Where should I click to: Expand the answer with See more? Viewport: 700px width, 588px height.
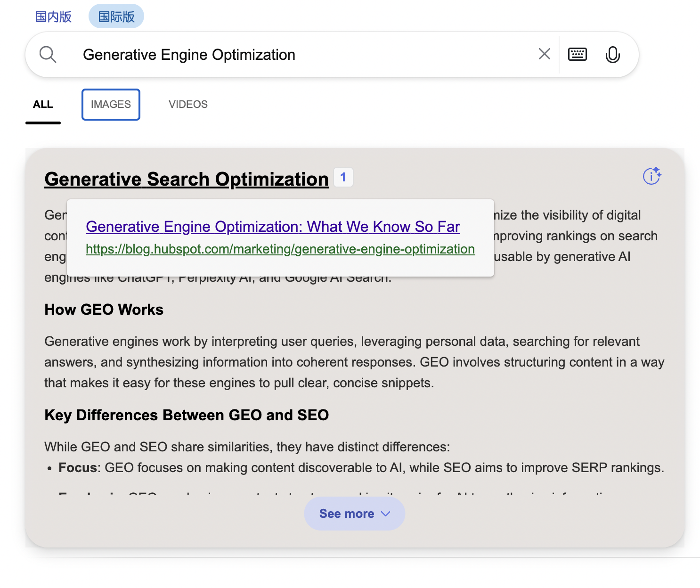(354, 514)
